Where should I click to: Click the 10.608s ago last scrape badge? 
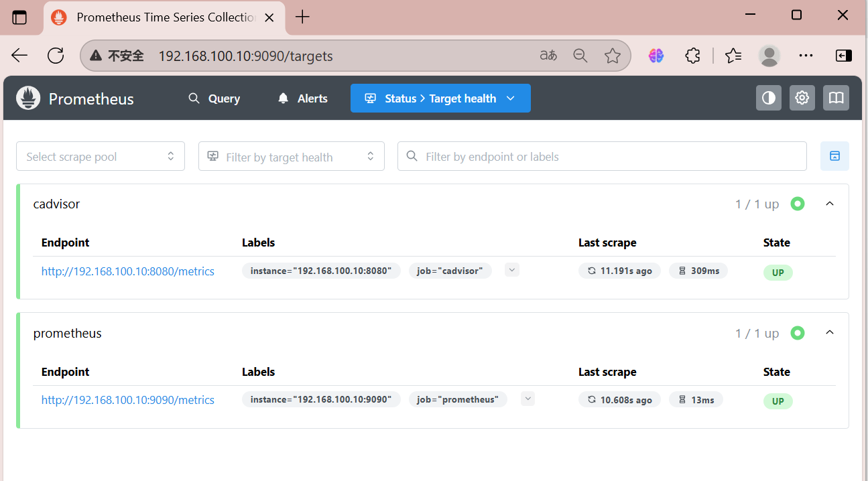[x=619, y=399]
